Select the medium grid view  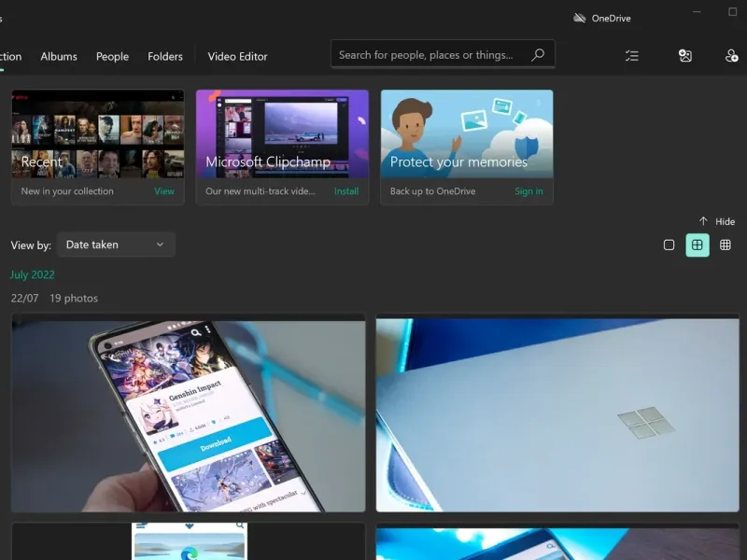[x=698, y=245]
